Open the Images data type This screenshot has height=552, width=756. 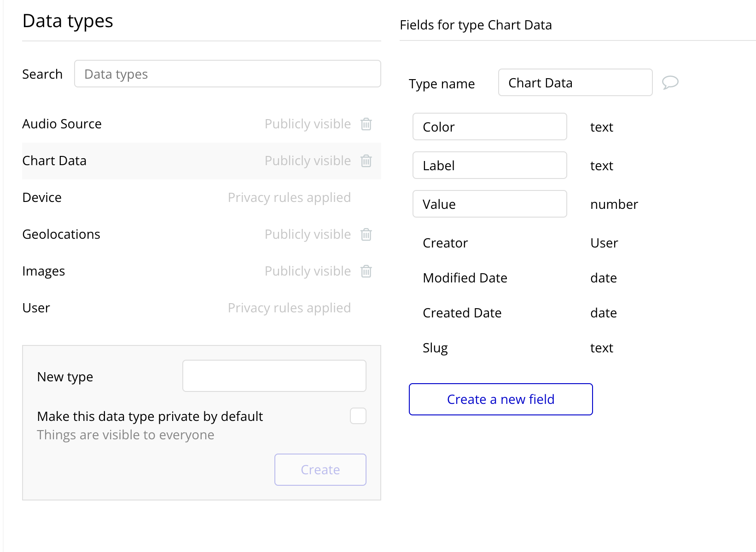[x=44, y=271]
